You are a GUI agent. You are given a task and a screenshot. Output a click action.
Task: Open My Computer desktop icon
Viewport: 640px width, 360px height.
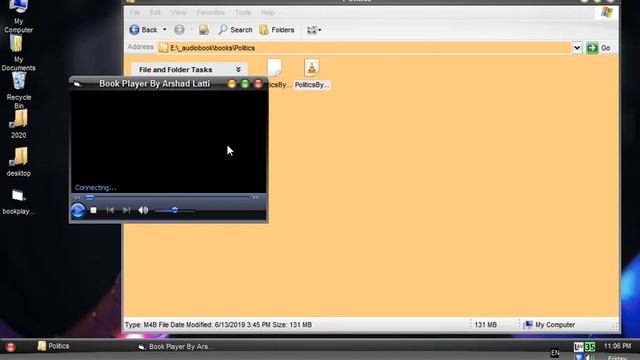(x=18, y=16)
